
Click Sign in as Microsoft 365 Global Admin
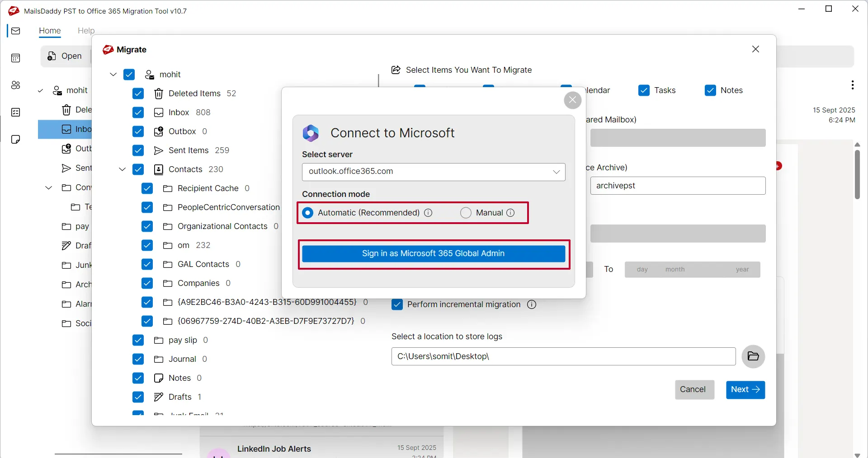[434, 254]
